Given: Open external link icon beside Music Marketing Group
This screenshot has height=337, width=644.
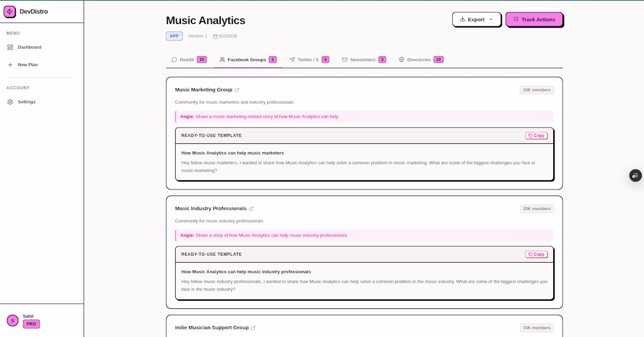Looking at the screenshot, I should click(x=237, y=90).
